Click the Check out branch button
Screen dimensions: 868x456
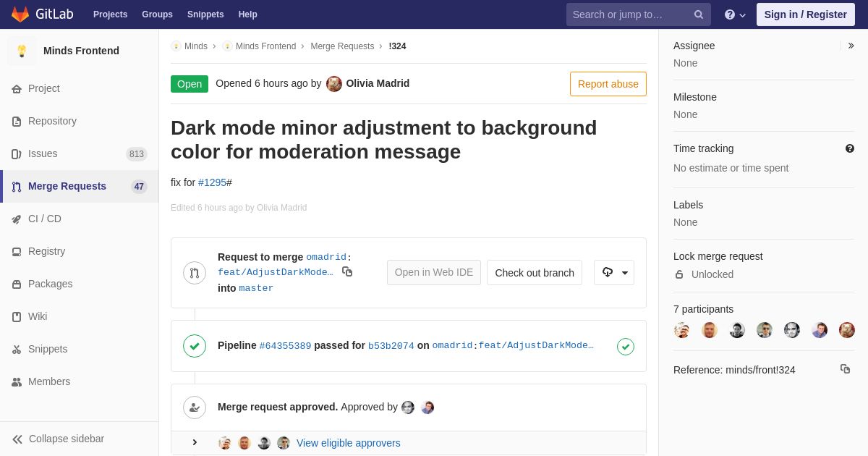(x=535, y=273)
